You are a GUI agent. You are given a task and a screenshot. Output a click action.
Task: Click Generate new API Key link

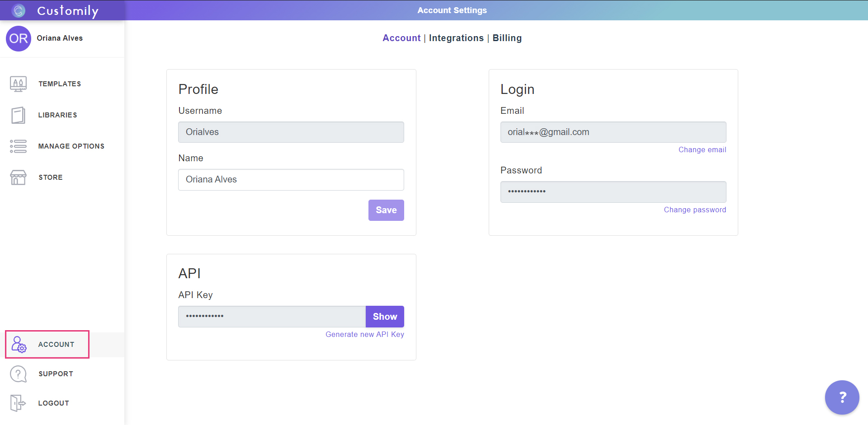(x=365, y=335)
